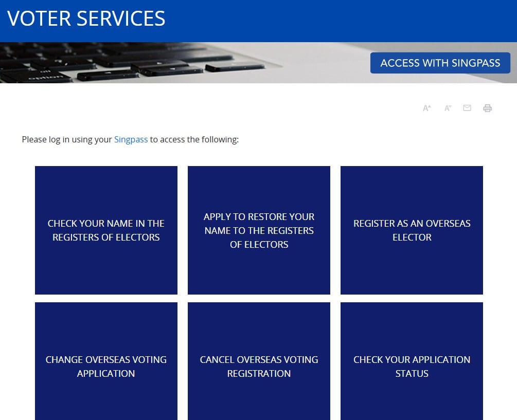Click the email envelope icon

pyautogui.click(x=467, y=108)
